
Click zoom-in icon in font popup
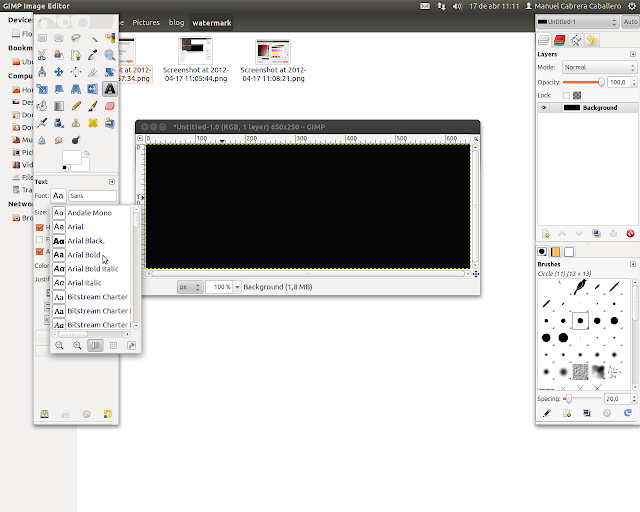point(77,345)
